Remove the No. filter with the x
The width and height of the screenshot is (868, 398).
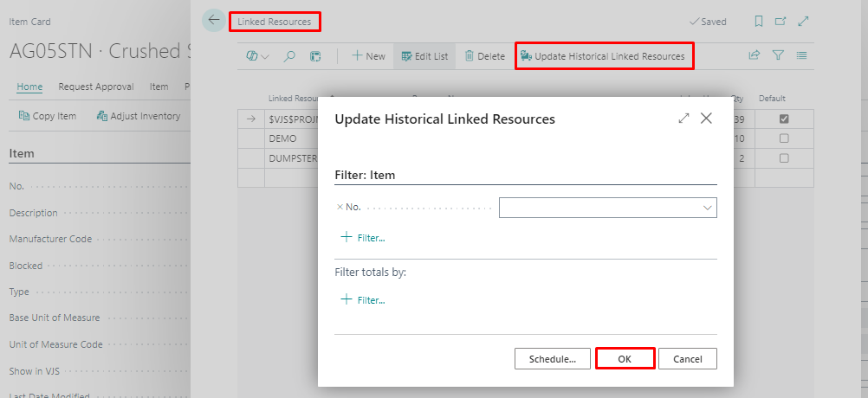(340, 208)
